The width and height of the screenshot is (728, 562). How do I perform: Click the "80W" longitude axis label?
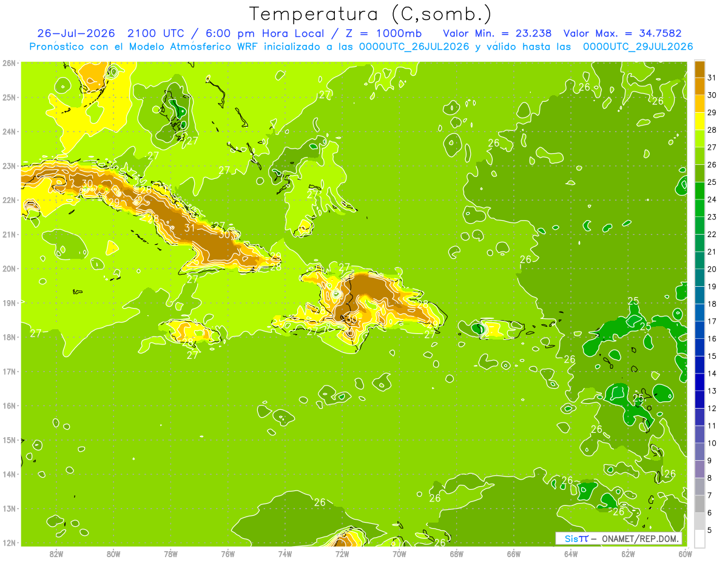tap(113, 554)
